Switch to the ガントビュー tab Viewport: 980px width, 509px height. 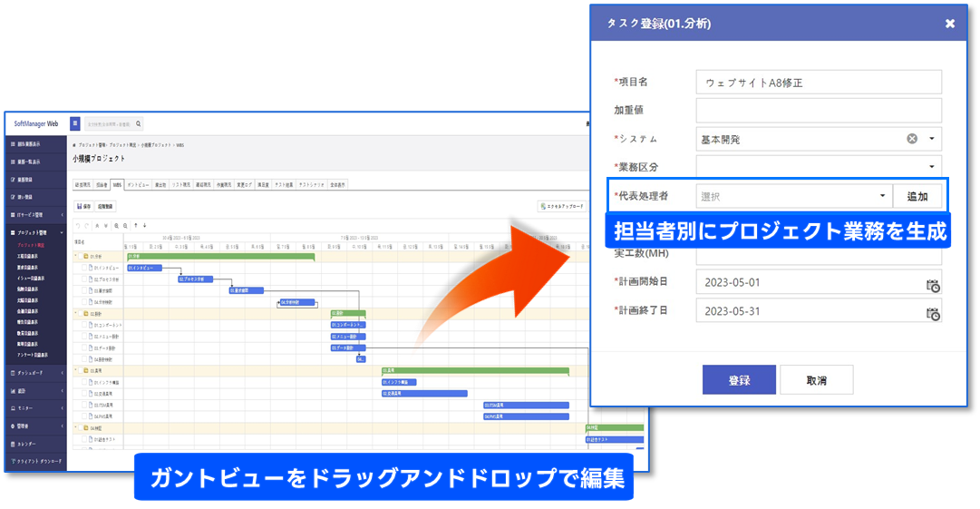coord(137,184)
